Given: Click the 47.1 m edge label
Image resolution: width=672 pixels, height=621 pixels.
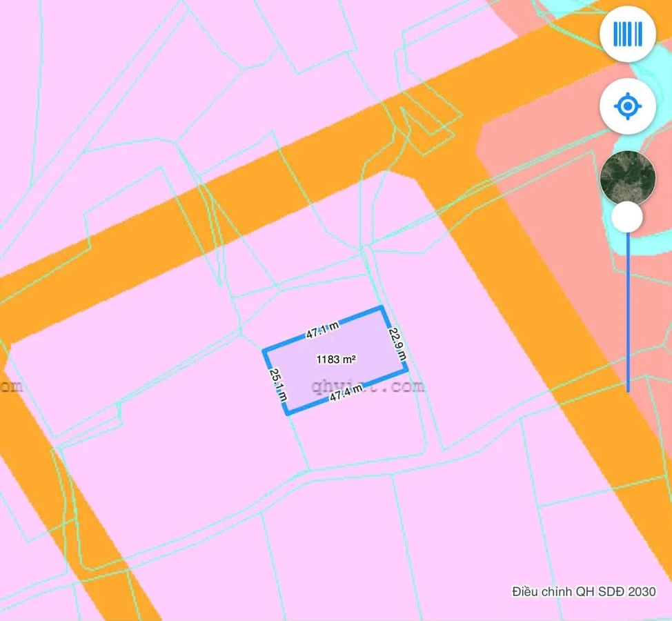Looking at the screenshot, I should [322, 330].
